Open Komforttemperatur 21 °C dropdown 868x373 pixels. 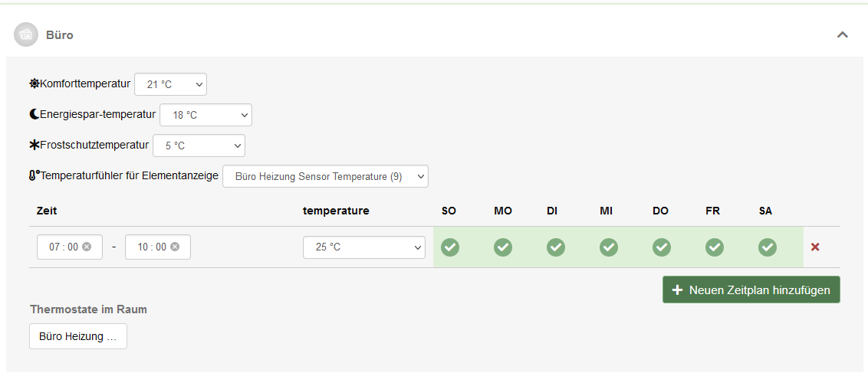point(170,84)
